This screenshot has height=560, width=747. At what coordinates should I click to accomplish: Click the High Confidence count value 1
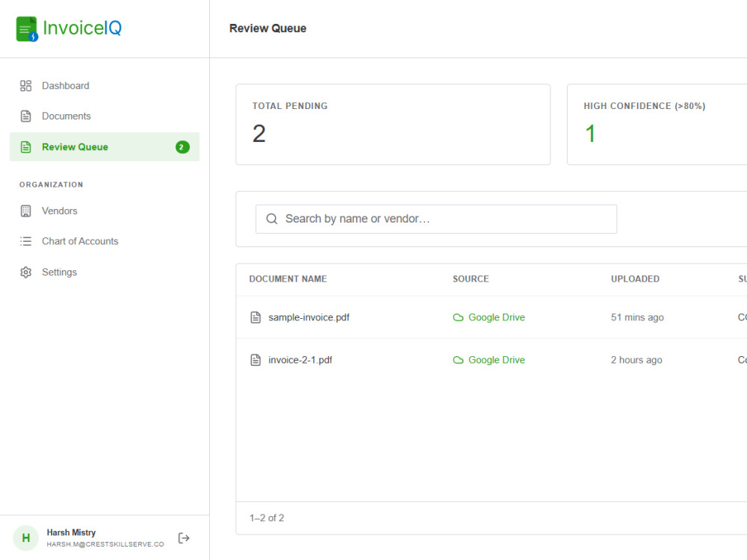click(590, 134)
